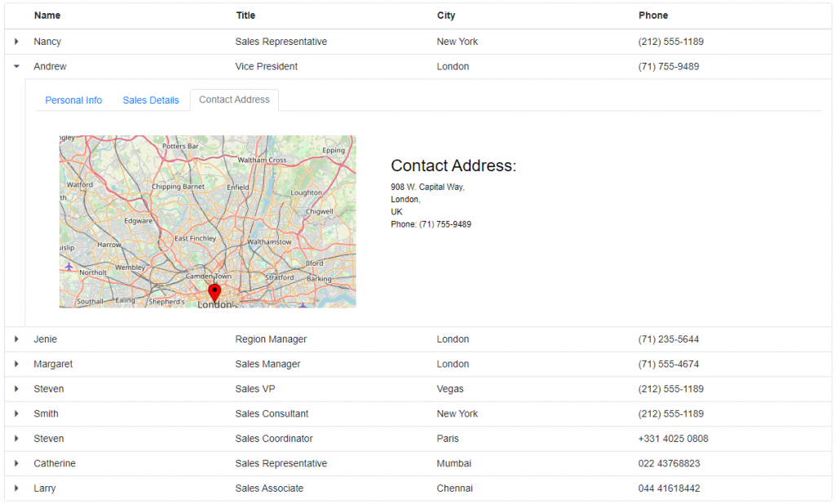Expand the Paris-based Steven's row
The width and height of the screenshot is (835, 504).
click(16, 439)
